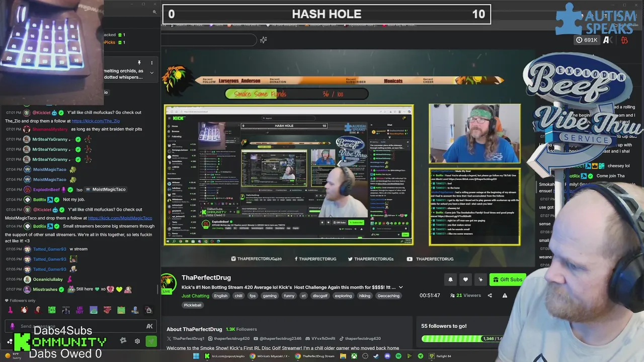644x362 pixels.
Task: Open Discord from the taskbar
Action: pyautogui.click(x=387, y=356)
